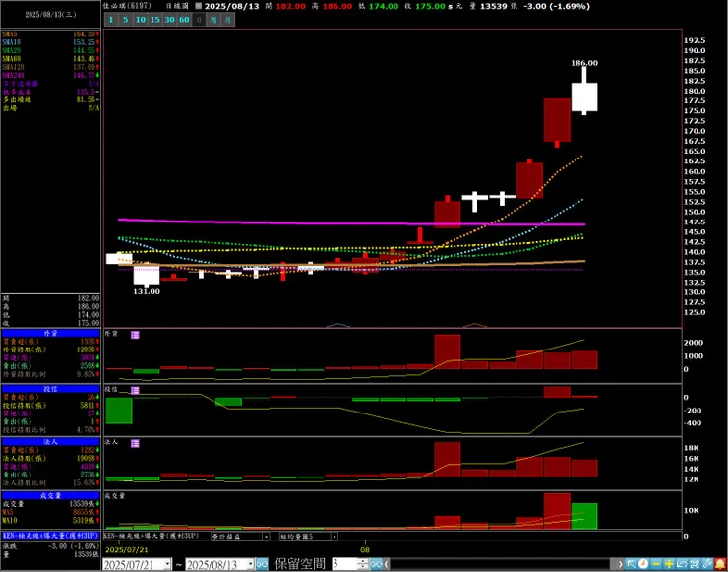Screen dimensions: 728x572
Task: Click the large green bar in 成交量 chart
Action: tap(584, 516)
